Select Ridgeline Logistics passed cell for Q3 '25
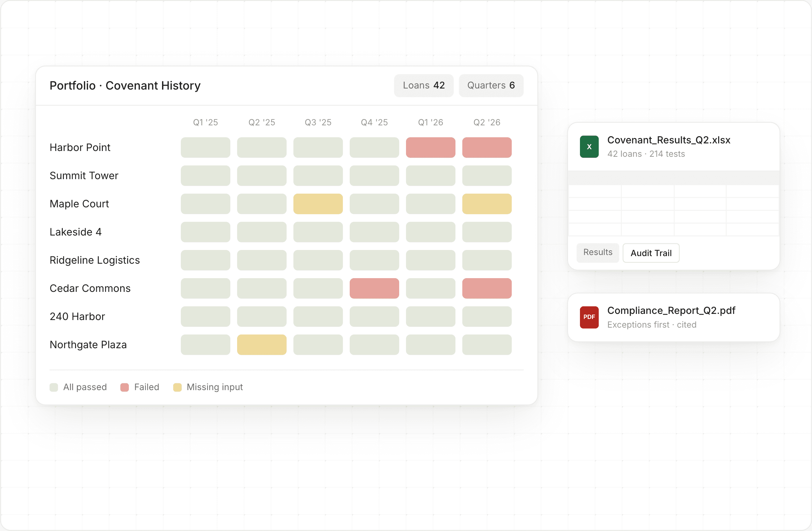Viewport: 812px width, 531px height. pos(318,260)
